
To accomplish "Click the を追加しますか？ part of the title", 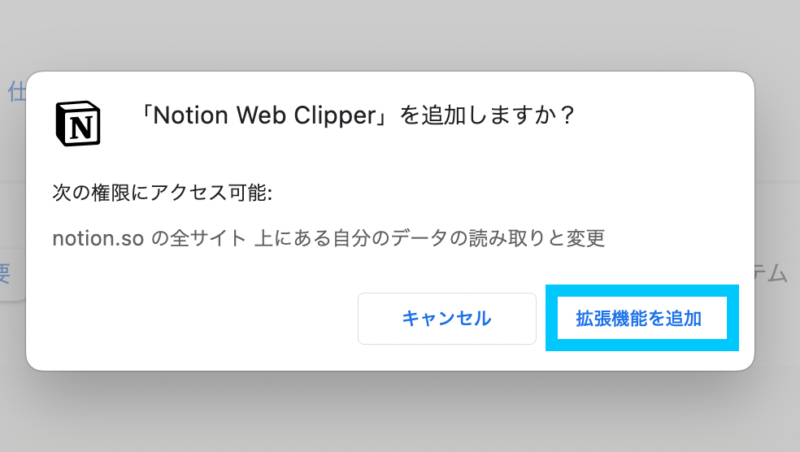I will click(x=487, y=115).
